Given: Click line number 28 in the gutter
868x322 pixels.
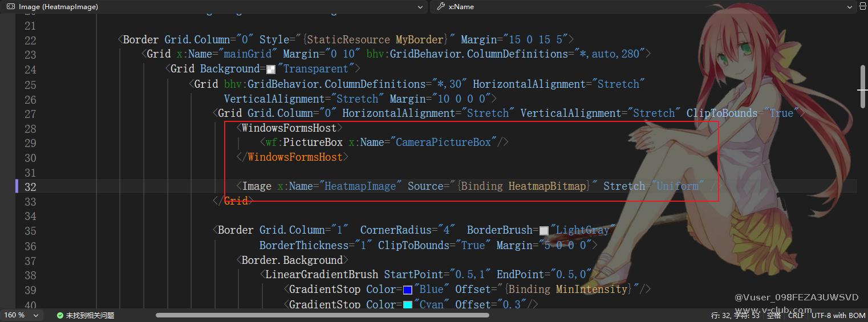Looking at the screenshot, I should 30,128.
